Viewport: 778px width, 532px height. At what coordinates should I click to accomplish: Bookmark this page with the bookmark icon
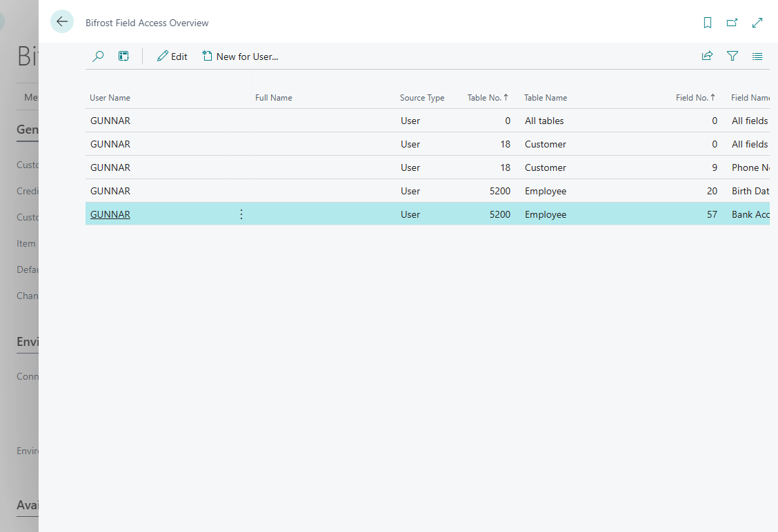point(708,23)
